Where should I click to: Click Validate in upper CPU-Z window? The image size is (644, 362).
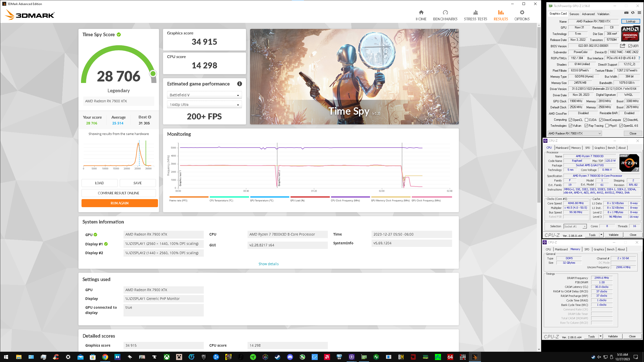(614, 235)
